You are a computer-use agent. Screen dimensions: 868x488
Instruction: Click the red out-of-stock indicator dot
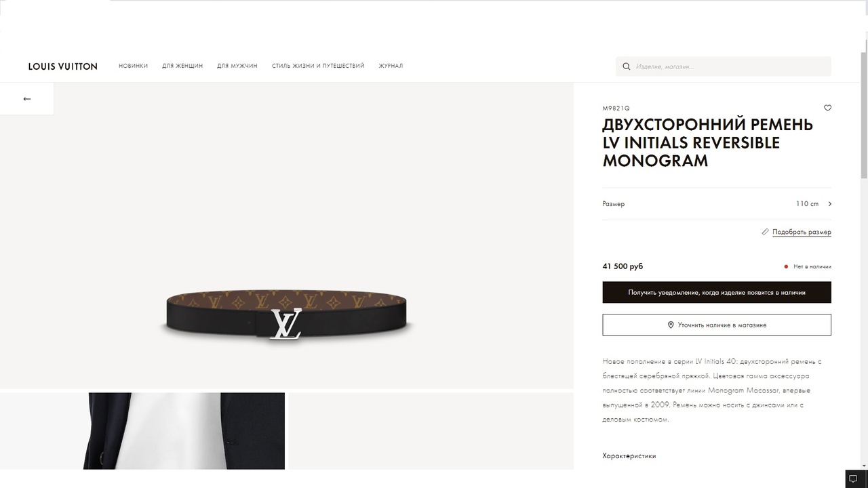coord(786,267)
